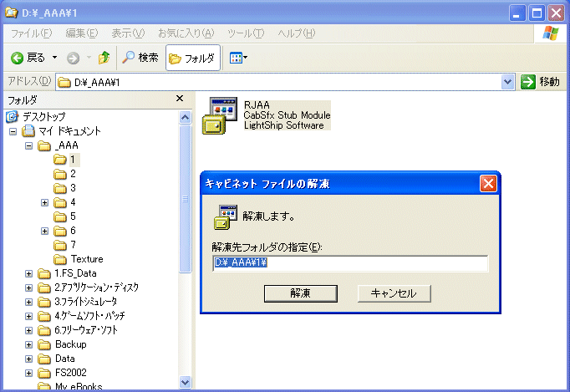The width and height of the screenshot is (570, 392).
Task: Expand the Data folder node
Action: 28,359
